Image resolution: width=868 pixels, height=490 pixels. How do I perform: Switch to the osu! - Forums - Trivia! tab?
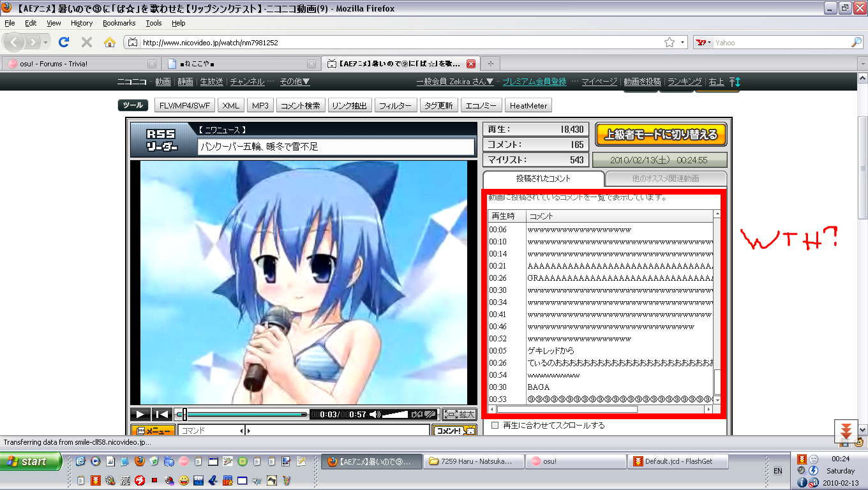80,64
